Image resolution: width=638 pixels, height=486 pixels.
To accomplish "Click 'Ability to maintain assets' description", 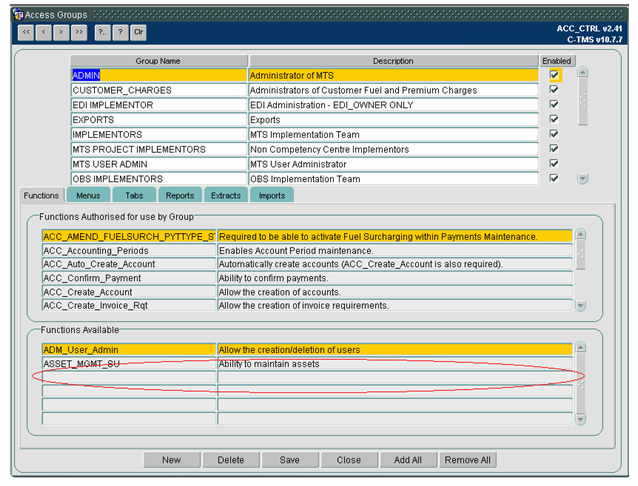I will tap(395, 363).
